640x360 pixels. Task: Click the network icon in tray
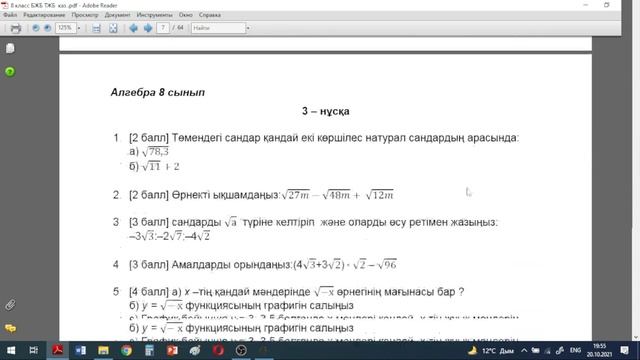tap(548, 351)
